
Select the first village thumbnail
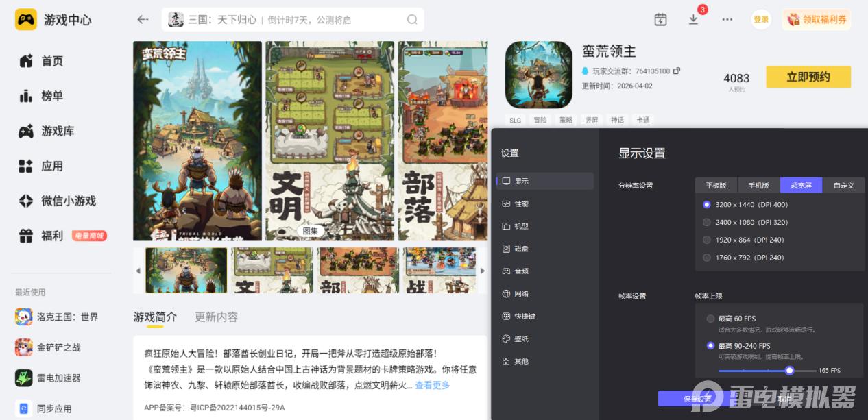pos(186,270)
